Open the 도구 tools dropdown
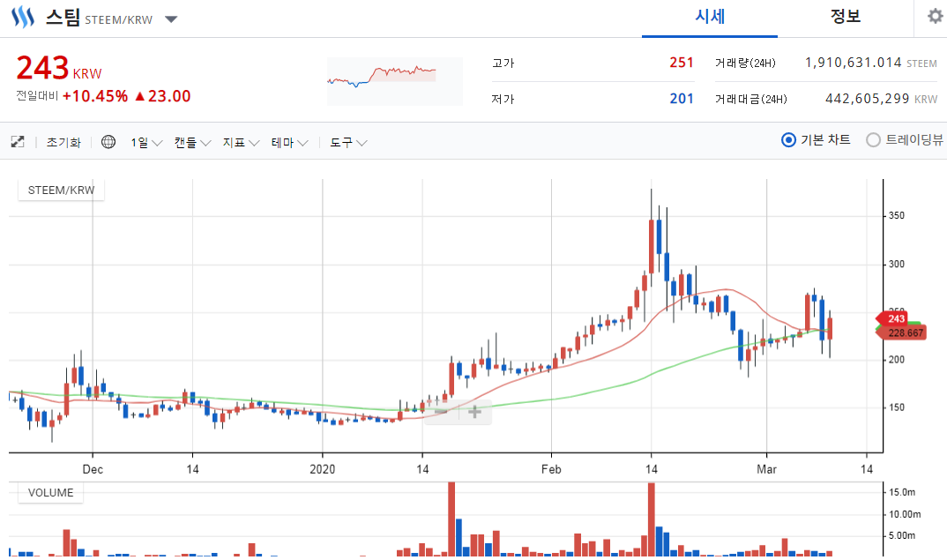Image resolution: width=947 pixels, height=560 pixels. click(348, 143)
